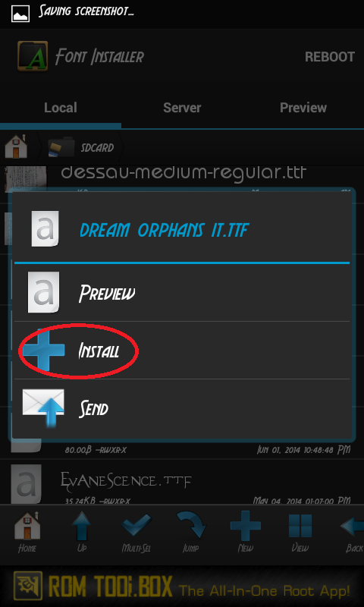Tap the house icon in path breadcrumb
The width and height of the screenshot is (364, 607).
[x=16, y=146]
